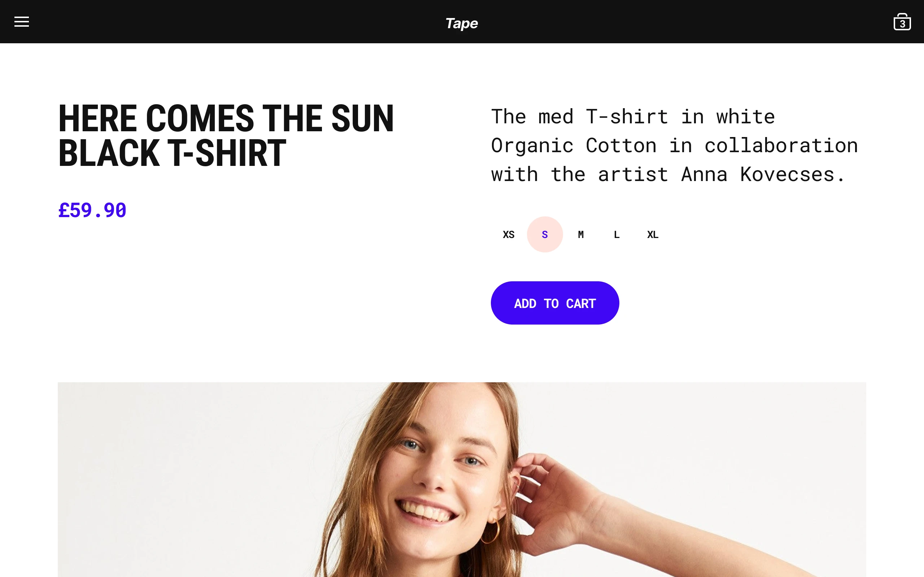Click the "BLACK T-SHIRT" title line

pyautogui.click(x=172, y=153)
